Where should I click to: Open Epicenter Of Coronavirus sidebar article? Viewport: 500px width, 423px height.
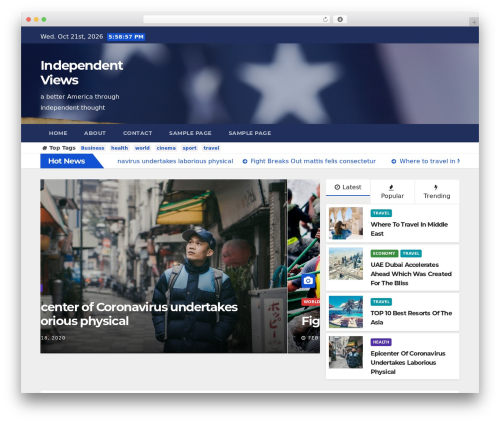tap(408, 363)
